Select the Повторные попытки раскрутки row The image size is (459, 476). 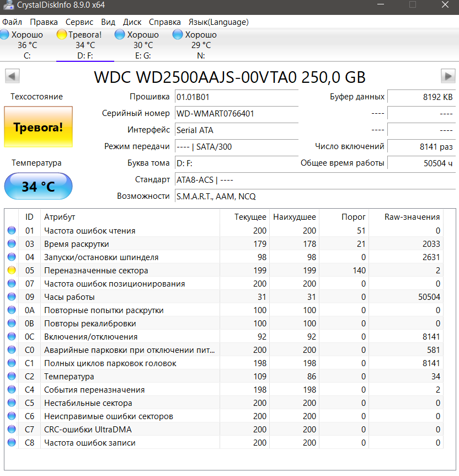pos(225,310)
